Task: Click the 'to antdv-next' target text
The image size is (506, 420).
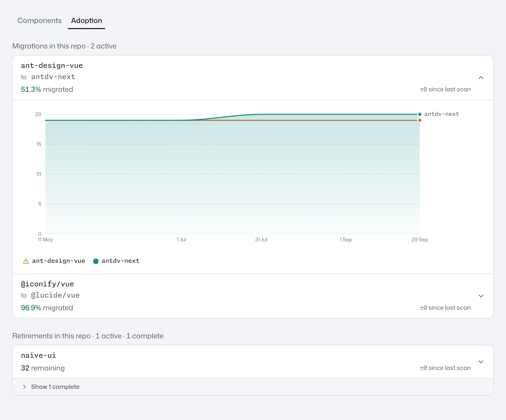Action: pyautogui.click(x=48, y=77)
